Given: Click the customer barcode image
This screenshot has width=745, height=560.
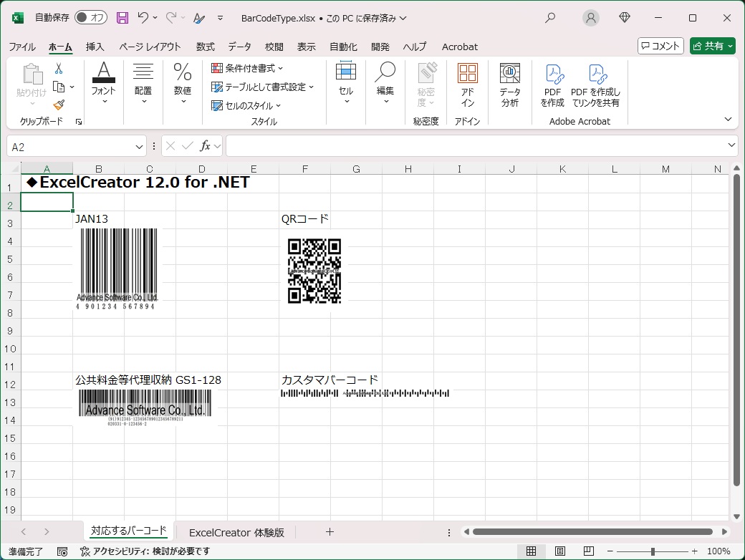Looking at the screenshot, I should [x=365, y=393].
